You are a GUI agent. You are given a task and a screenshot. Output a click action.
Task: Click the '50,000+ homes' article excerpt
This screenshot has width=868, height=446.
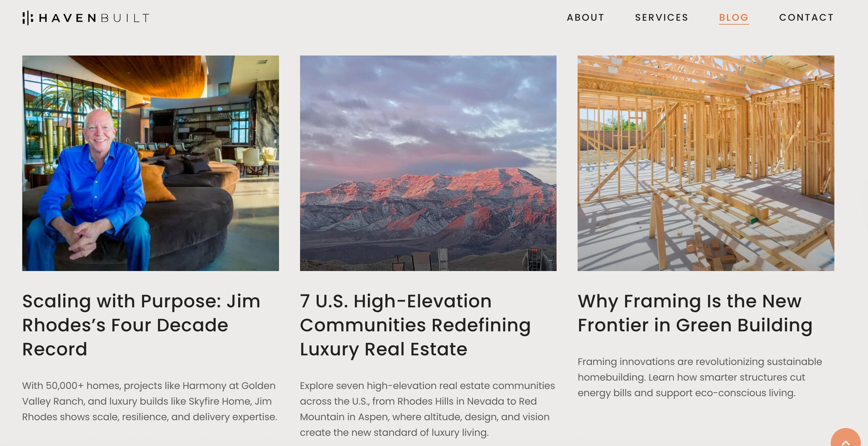pos(150,401)
